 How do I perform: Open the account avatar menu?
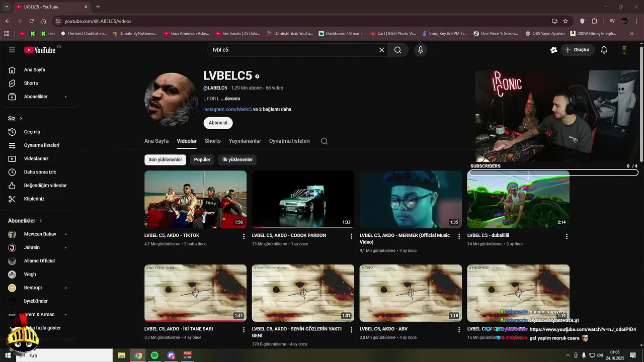(x=624, y=50)
